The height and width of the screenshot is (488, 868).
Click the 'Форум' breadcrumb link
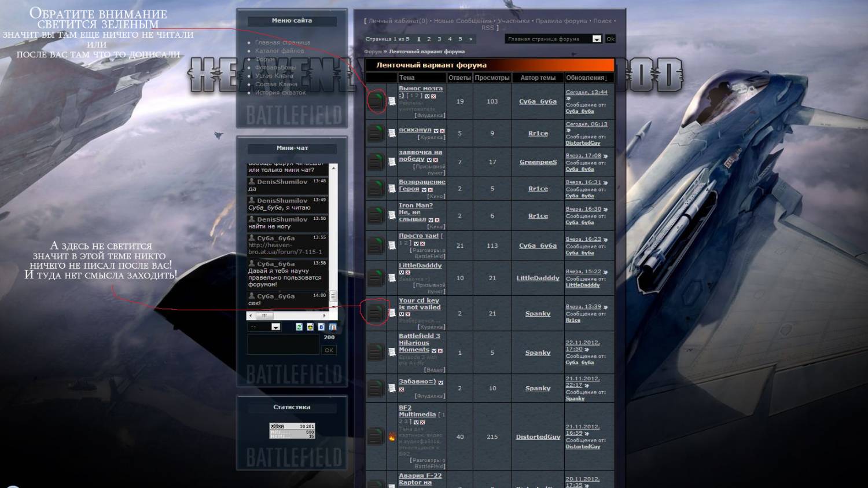point(373,52)
